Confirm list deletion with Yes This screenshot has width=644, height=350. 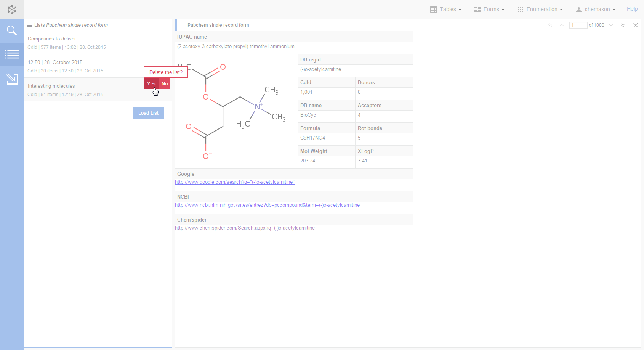point(151,83)
